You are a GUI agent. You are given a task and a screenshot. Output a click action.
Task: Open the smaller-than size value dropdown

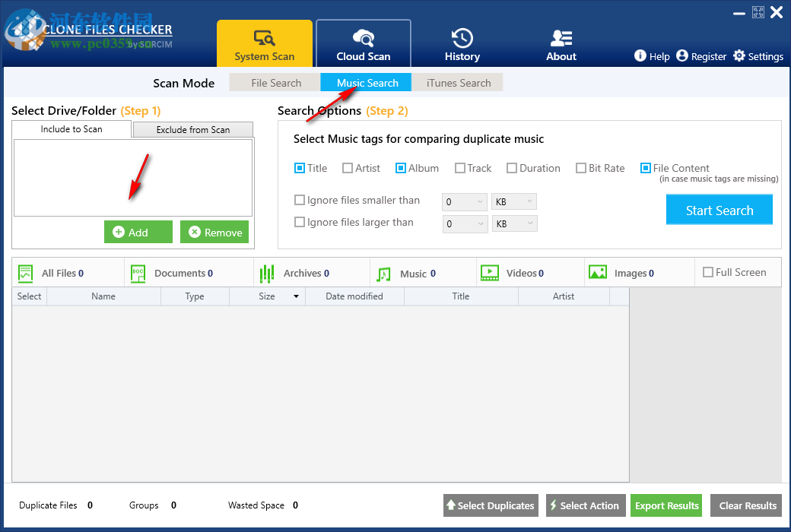point(465,201)
